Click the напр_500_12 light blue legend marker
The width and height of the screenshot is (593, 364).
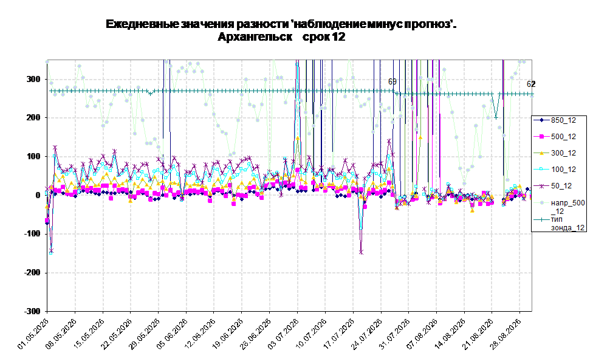click(541, 203)
